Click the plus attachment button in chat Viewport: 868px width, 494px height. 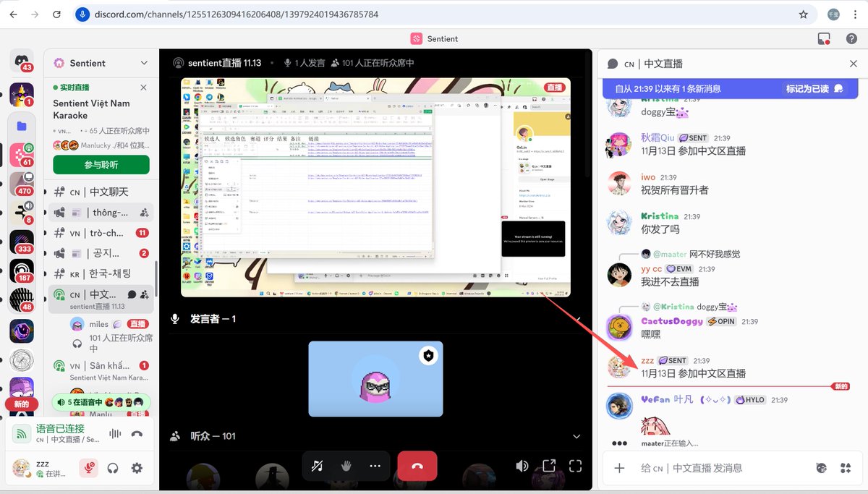619,468
